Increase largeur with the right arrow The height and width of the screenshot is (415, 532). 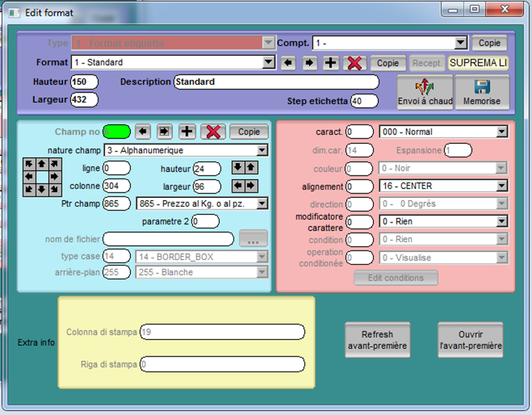point(252,186)
